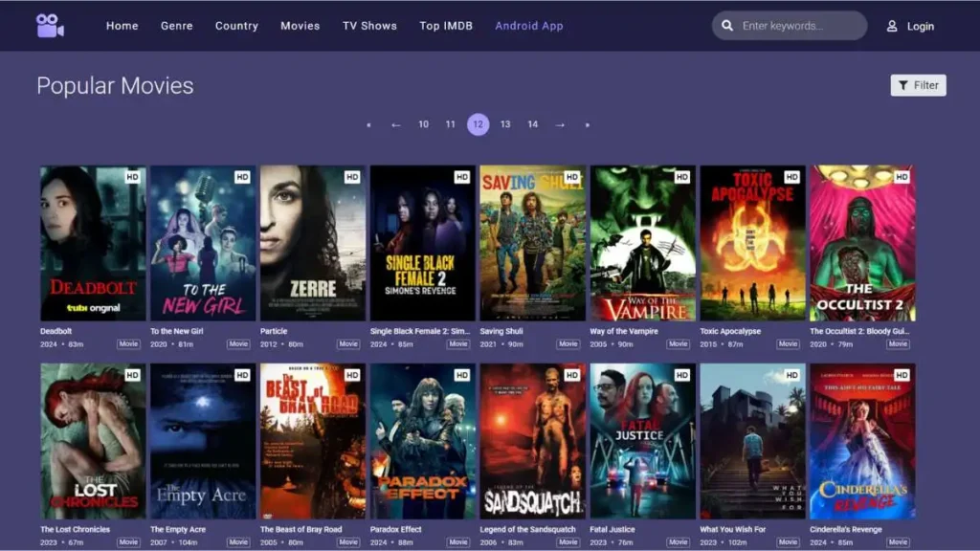Click HD badge on Cinderella's Revenge poster
This screenshot has height=551, width=980.
902,375
